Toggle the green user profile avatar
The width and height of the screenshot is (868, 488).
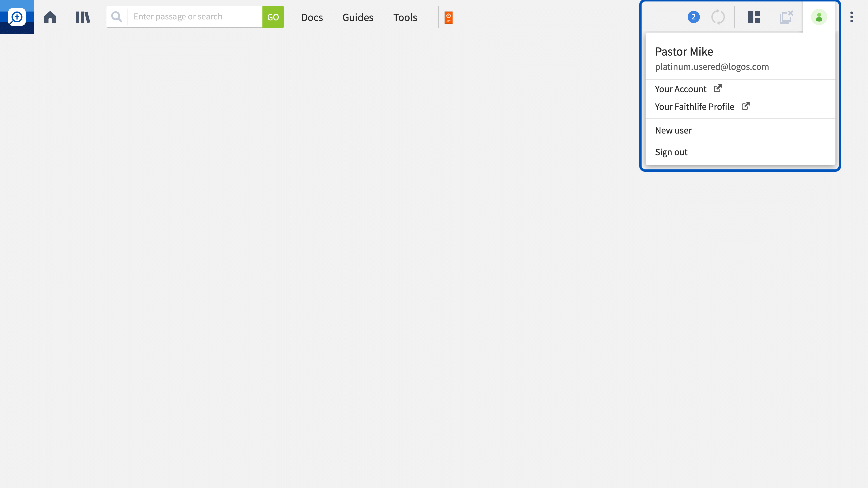coord(819,17)
